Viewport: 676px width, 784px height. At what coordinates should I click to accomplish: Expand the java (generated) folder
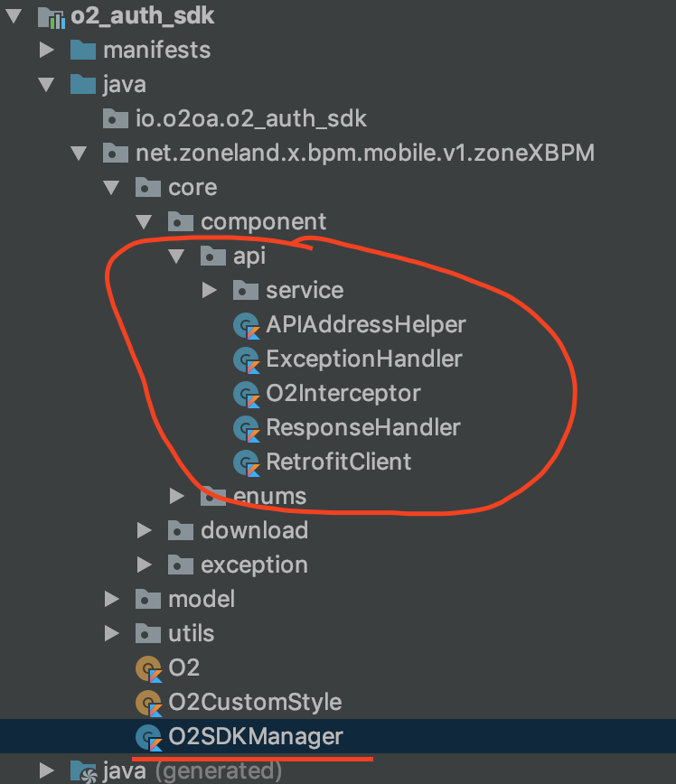point(46,771)
